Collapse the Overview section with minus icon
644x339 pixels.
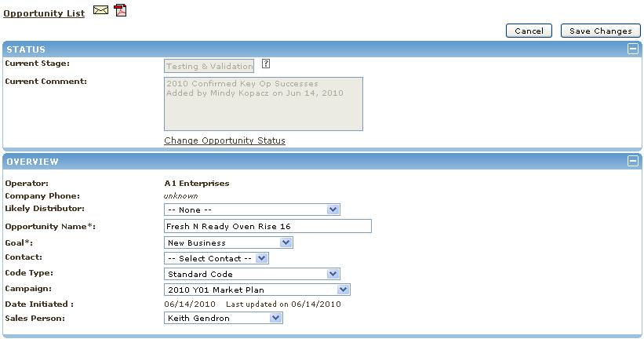pyautogui.click(x=632, y=161)
